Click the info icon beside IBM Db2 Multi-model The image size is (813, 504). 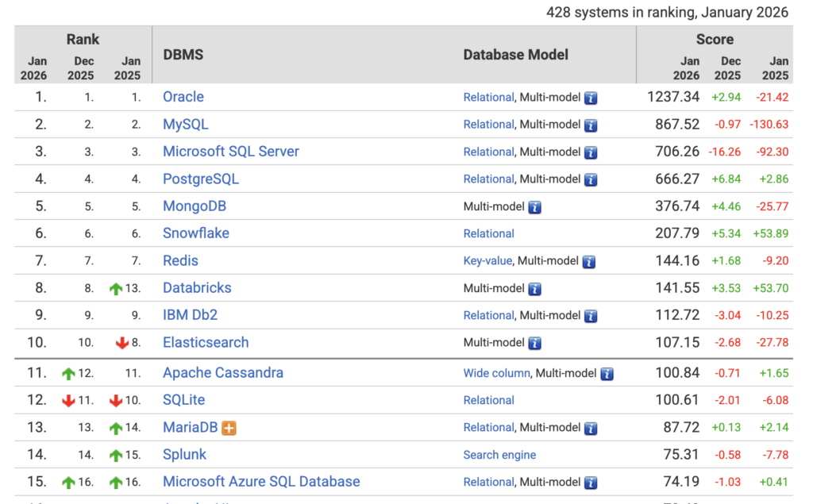pyautogui.click(x=590, y=315)
